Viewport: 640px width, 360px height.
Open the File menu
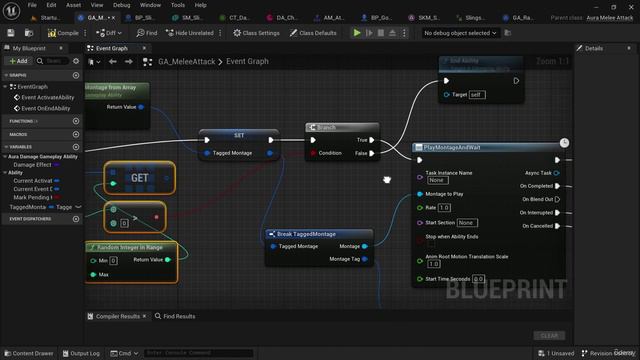[32, 5]
